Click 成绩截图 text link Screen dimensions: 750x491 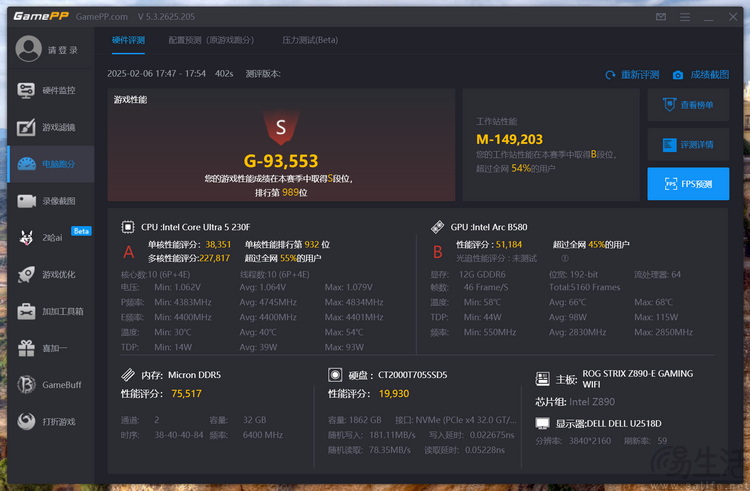tap(710, 75)
